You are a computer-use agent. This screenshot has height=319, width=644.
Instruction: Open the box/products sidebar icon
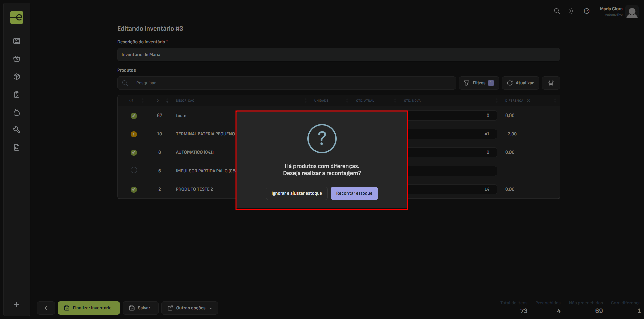[17, 77]
